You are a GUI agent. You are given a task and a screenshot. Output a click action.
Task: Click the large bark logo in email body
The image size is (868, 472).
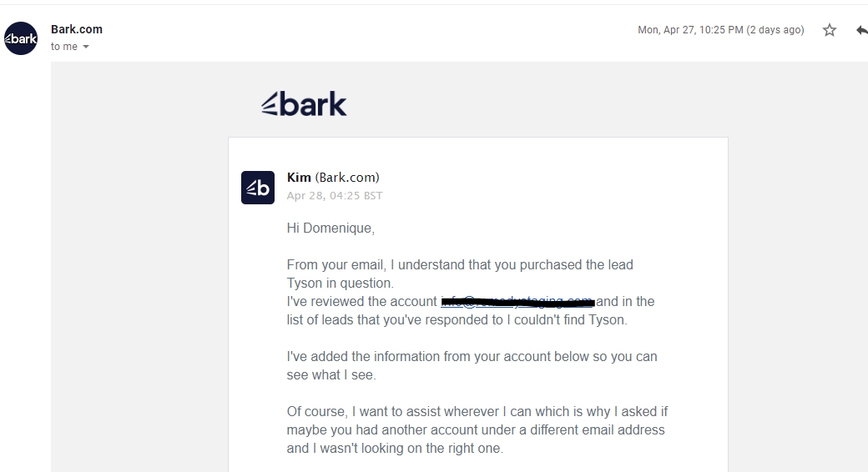[x=304, y=104]
